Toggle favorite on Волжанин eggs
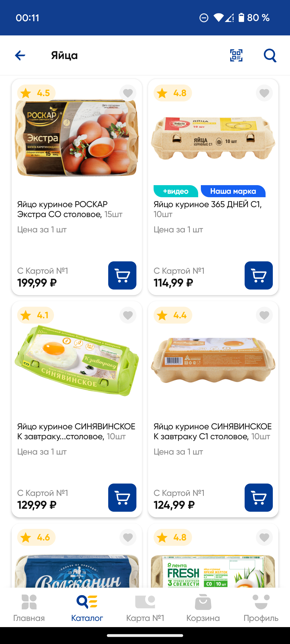 click(128, 537)
